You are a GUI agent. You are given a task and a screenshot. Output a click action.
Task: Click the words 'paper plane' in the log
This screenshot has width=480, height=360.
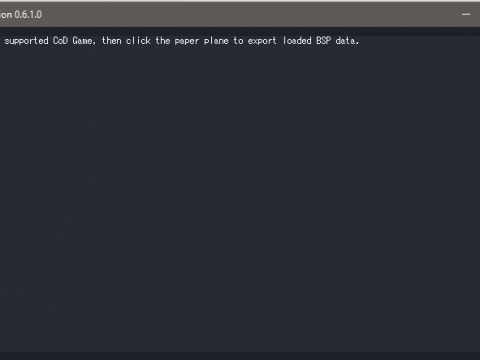[201, 41]
